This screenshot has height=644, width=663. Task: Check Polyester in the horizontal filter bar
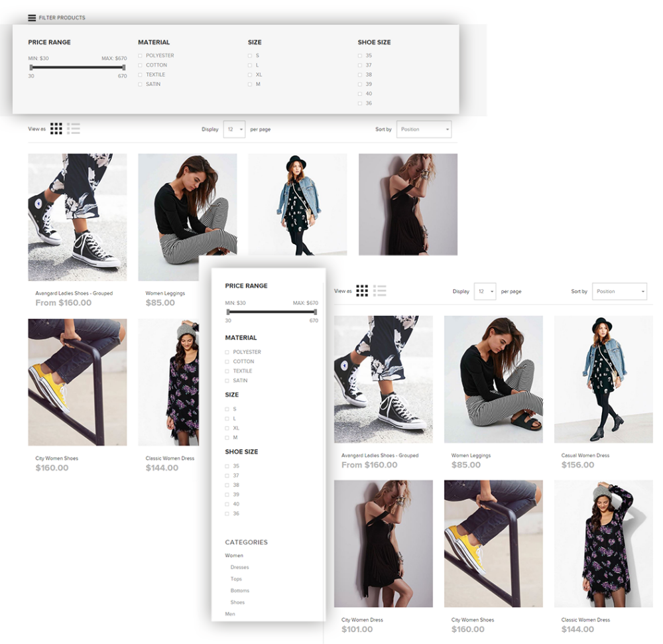click(140, 56)
